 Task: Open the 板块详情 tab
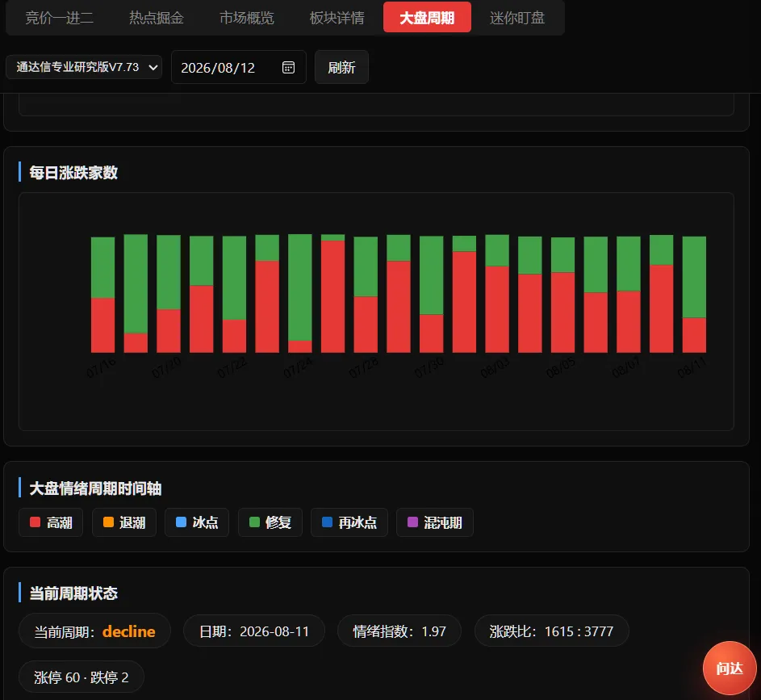point(337,18)
